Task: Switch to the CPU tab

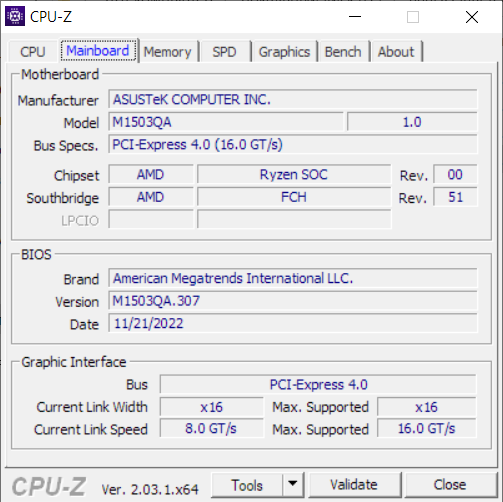Action: pyautogui.click(x=33, y=52)
